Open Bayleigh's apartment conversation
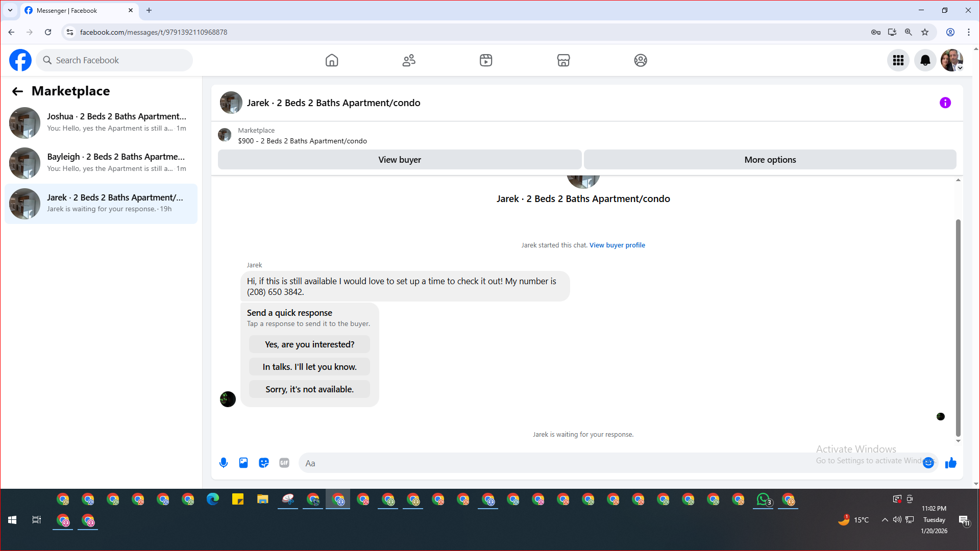Image resolution: width=980 pixels, height=551 pixels. click(101, 163)
